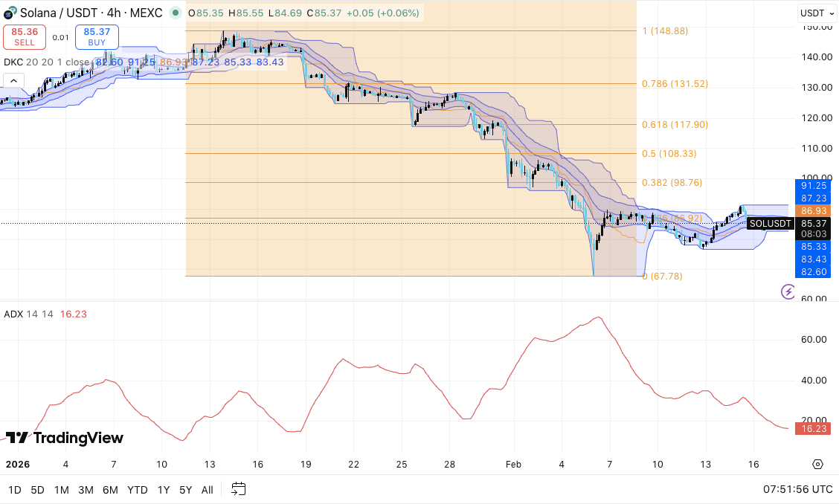Viewport: 839px width, 504px height.
Task: Click the purple lightning bolt icon
Action: (x=788, y=291)
